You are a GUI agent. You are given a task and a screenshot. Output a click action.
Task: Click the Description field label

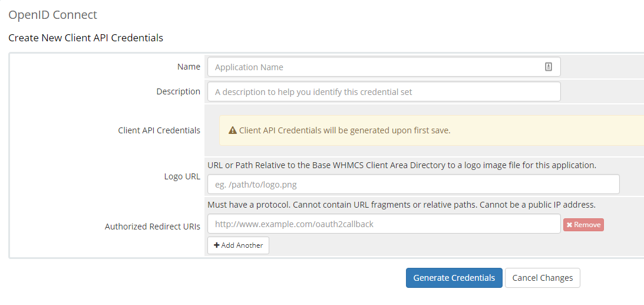click(179, 91)
